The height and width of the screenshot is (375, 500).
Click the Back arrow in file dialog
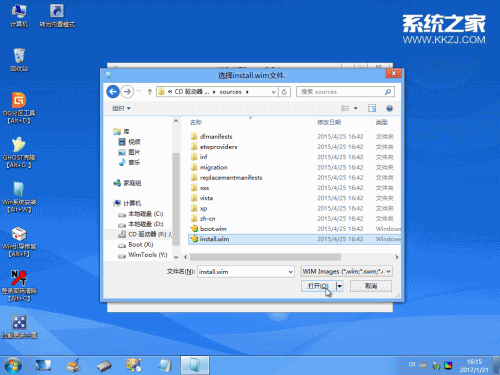point(113,91)
